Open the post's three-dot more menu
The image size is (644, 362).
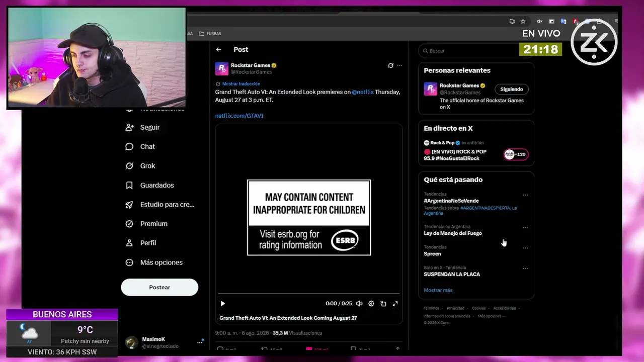coord(399,65)
